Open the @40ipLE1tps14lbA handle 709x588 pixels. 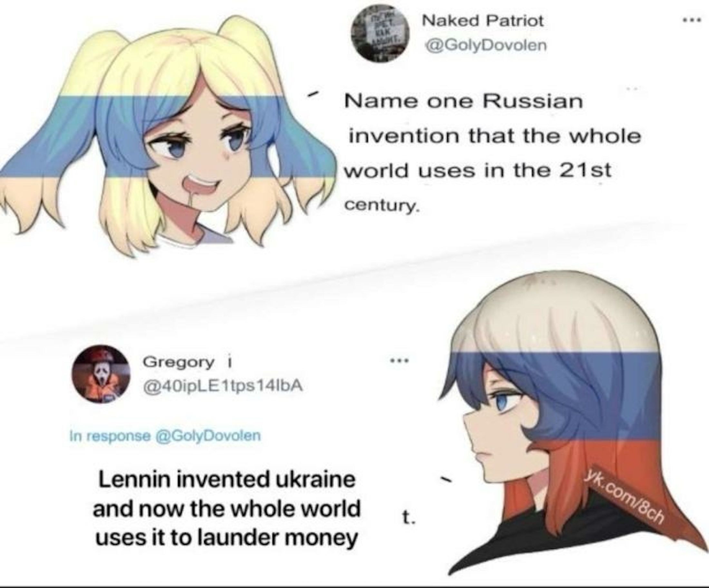[223, 387]
